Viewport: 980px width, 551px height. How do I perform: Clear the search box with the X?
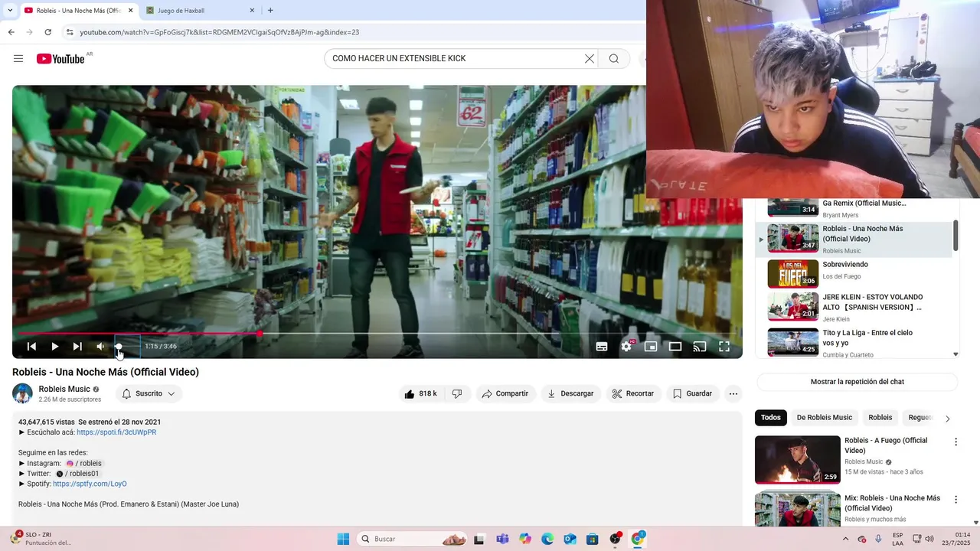pos(590,59)
